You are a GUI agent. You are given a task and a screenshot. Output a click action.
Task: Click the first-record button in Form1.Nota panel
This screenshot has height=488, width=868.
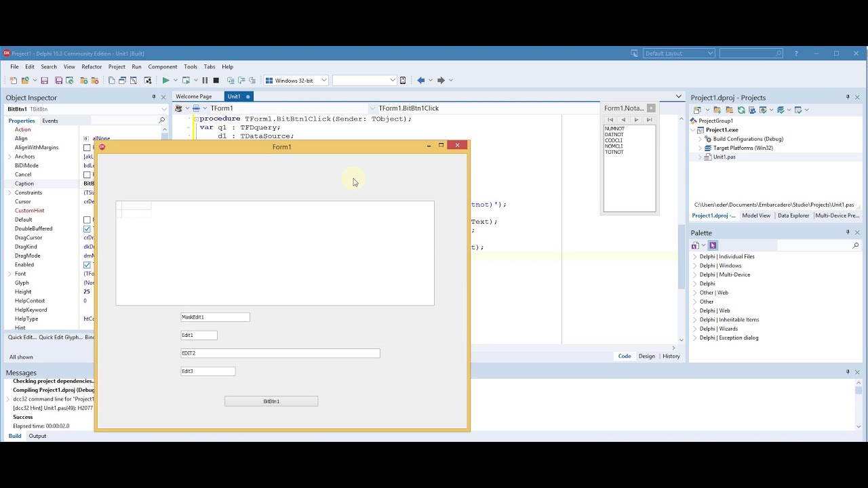610,119
